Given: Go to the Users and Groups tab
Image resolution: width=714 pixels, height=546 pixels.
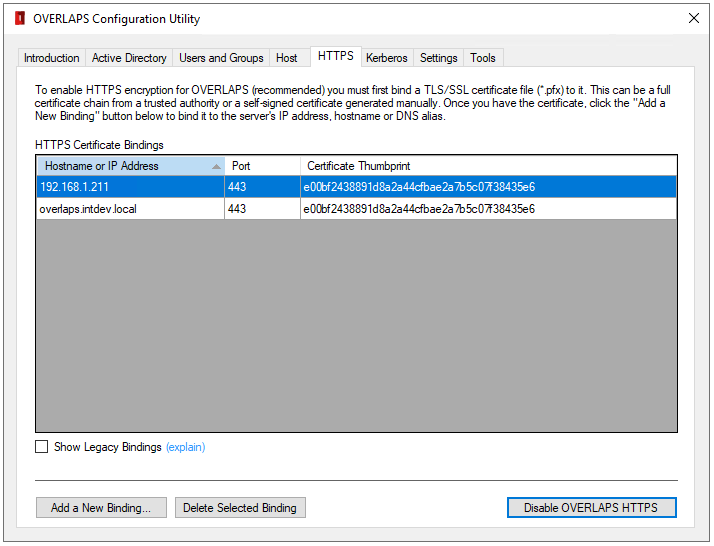Looking at the screenshot, I should point(221,58).
